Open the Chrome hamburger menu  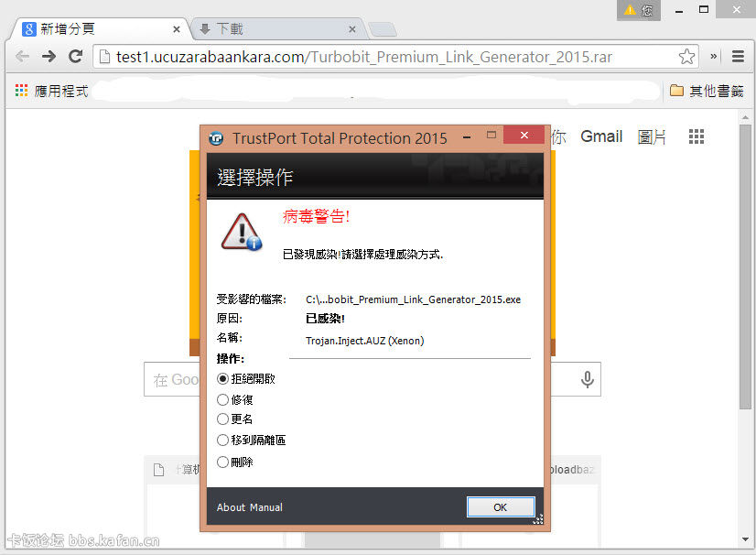tap(738, 57)
